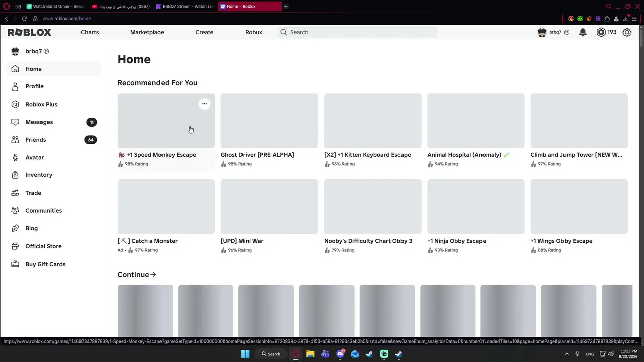The image size is (644, 362).
Task: Click the Blog icon in the sidebar
Action: pos(15,228)
